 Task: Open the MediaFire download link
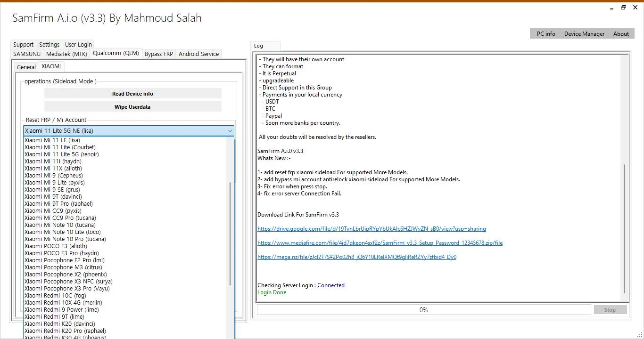tap(380, 243)
